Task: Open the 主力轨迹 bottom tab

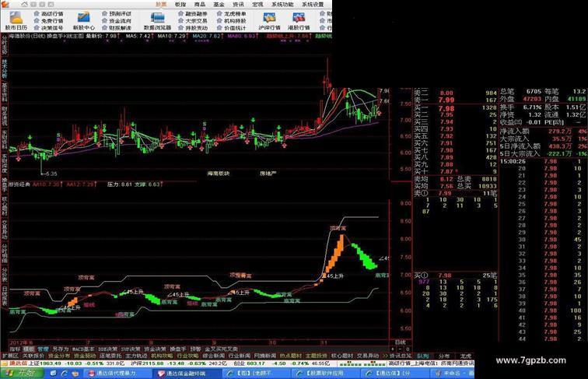Action: pyautogui.click(x=136, y=356)
